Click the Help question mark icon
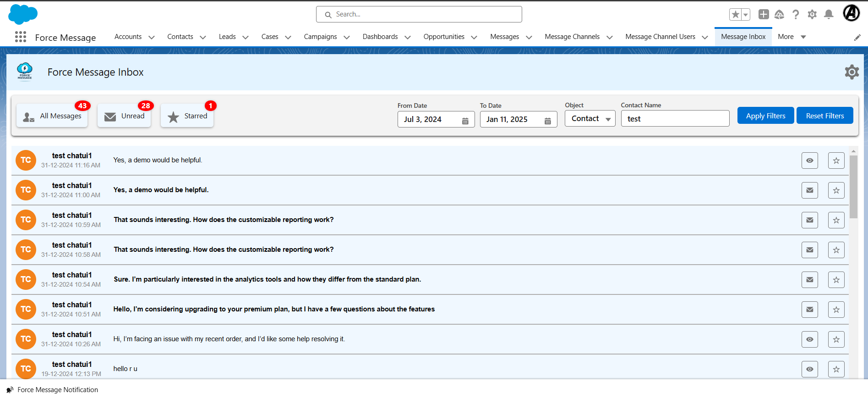 796,15
